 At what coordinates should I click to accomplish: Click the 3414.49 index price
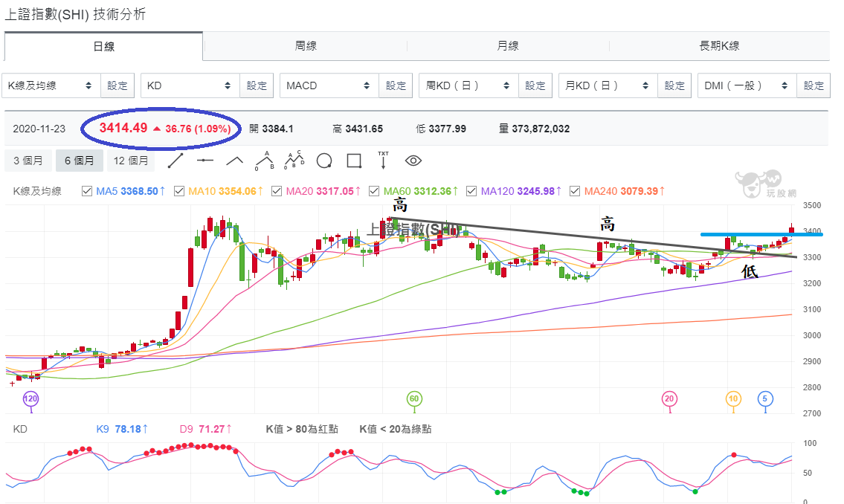tap(123, 128)
